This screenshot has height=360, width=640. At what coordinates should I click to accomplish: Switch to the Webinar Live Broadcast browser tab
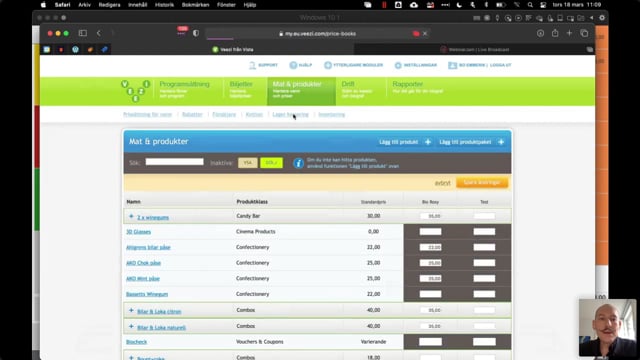(476, 49)
